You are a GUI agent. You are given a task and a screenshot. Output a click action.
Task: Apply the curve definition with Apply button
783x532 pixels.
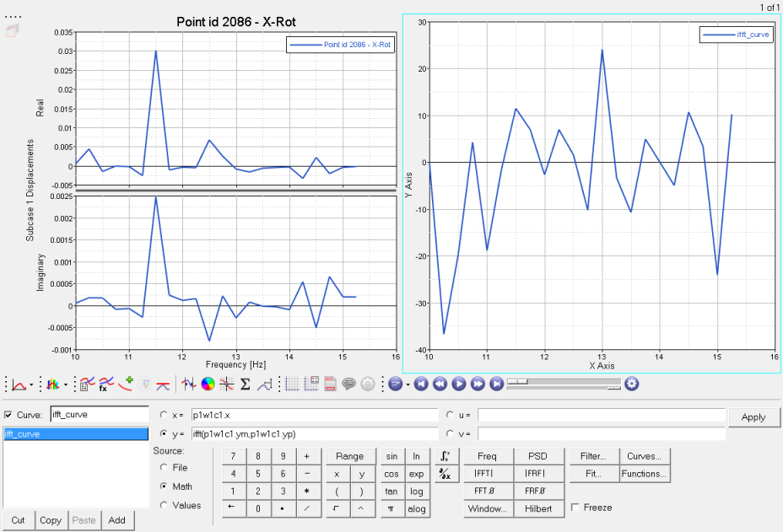(753, 416)
